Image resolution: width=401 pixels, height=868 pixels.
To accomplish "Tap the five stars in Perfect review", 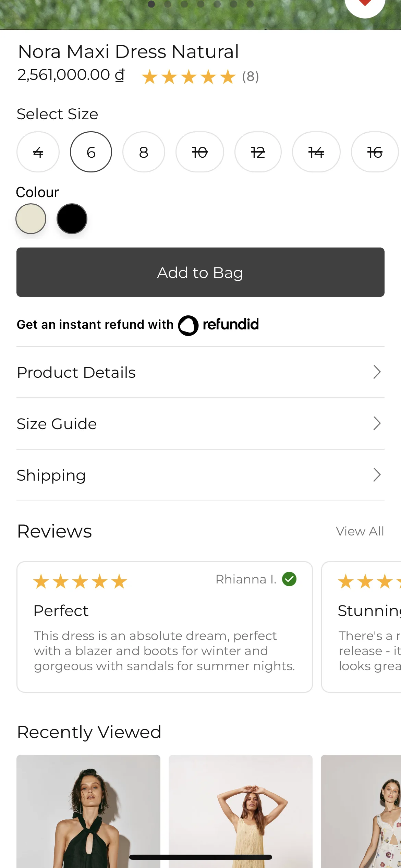I will [x=80, y=581].
